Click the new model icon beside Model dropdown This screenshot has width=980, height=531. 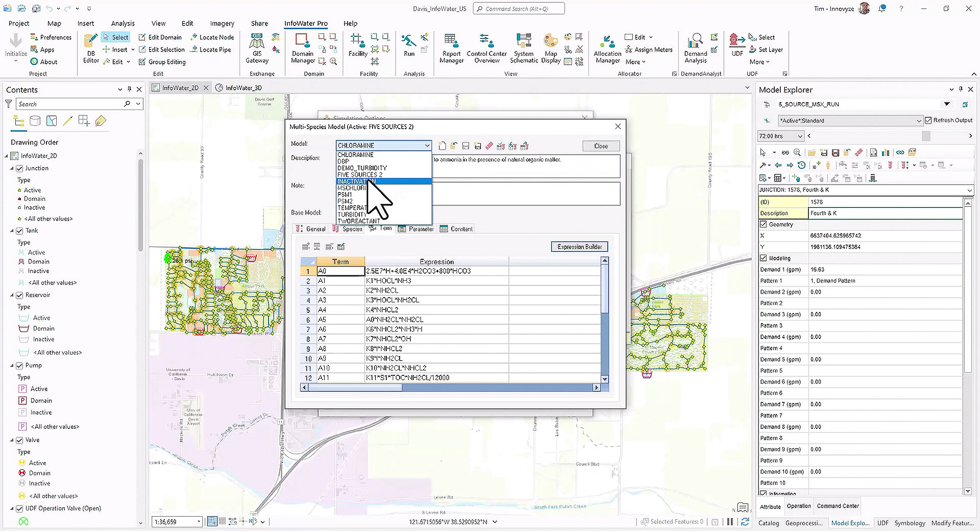pyautogui.click(x=442, y=146)
